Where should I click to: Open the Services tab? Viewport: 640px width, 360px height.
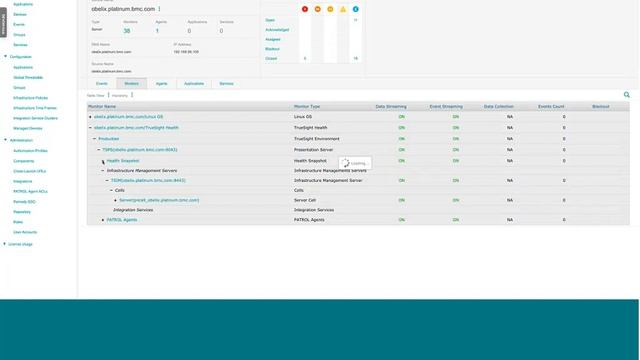[227, 84]
